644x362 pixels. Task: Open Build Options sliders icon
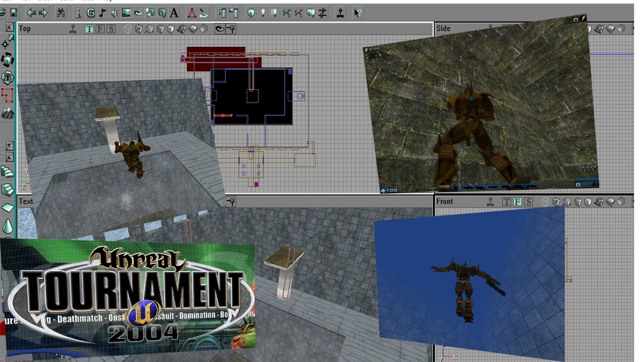[323, 13]
